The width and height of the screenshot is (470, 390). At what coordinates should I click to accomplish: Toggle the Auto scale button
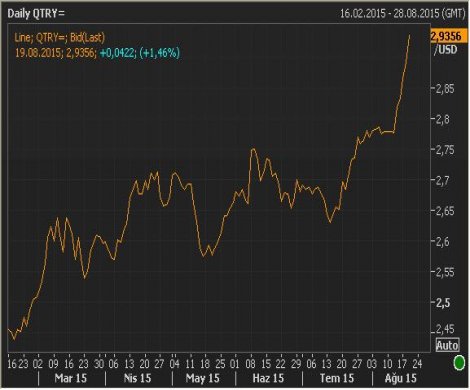pos(447,345)
